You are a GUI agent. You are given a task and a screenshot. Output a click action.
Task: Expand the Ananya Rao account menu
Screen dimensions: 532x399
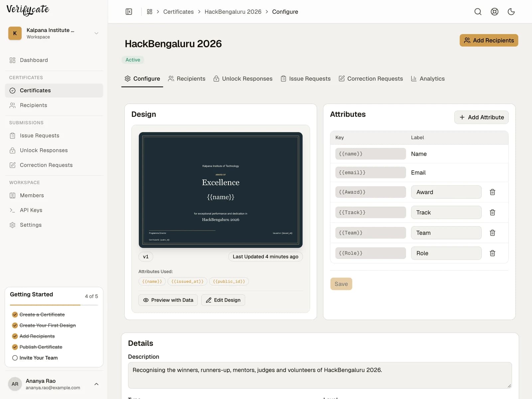click(54, 384)
